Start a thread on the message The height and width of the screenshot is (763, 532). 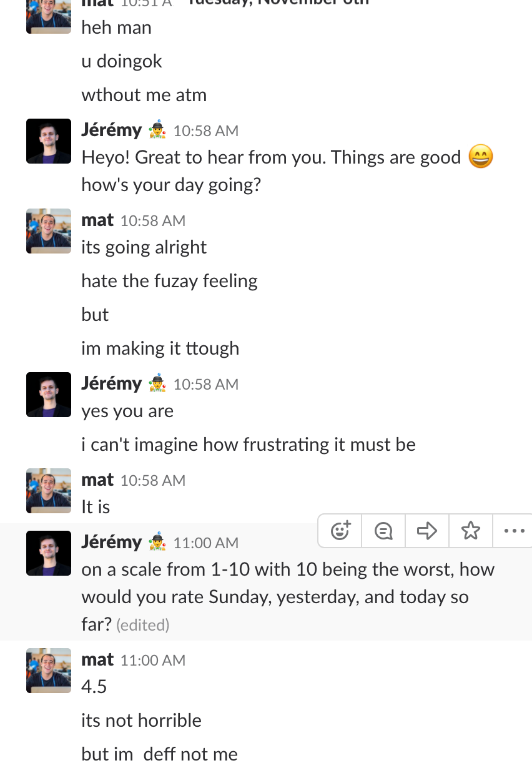point(383,531)
